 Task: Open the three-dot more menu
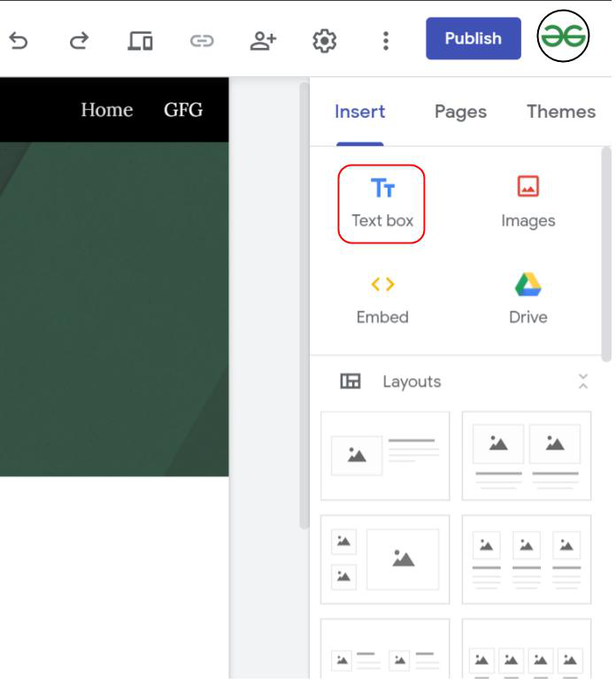386,41
